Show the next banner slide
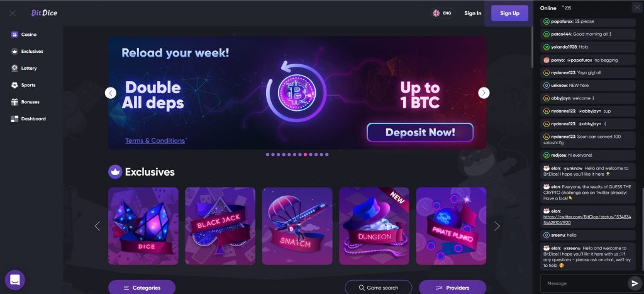644x294 pixels. pos(484,93)
